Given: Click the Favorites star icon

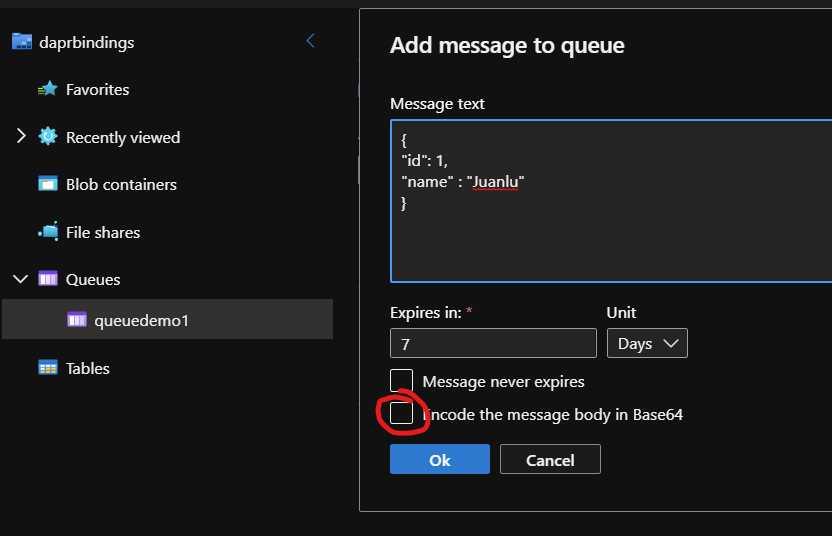Looking at the screenshot, I should click(x=47, y=90).
